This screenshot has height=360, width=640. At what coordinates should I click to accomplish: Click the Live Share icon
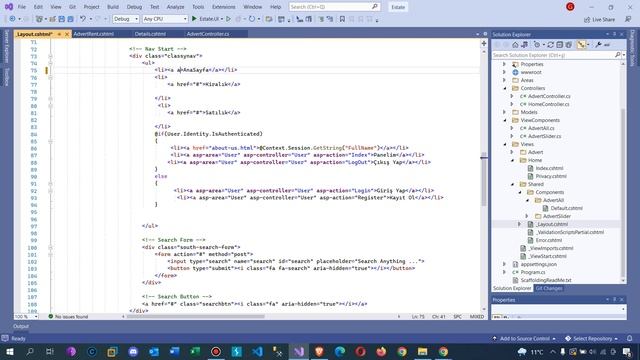click(x=587, y=19)
